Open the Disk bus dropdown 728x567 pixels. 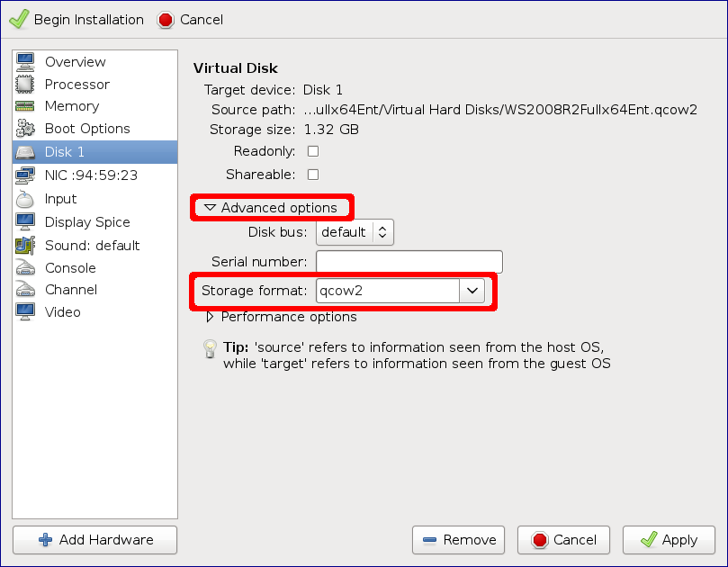tap(355, 232)
